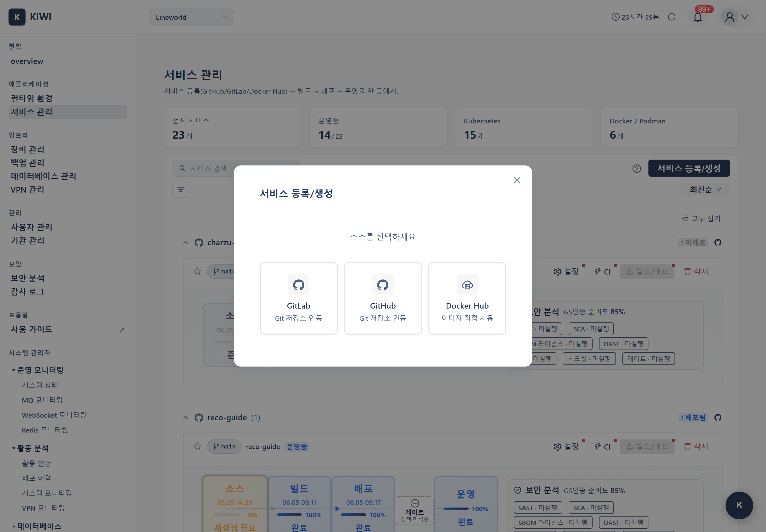Viewport: 766px width, 532px height.
Task: Open 서비스 관리 menu item
Action: coord(68,112)
